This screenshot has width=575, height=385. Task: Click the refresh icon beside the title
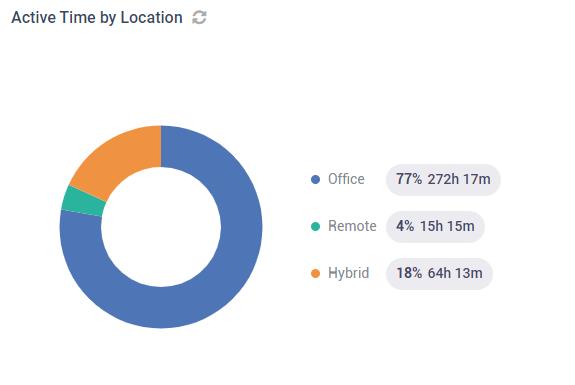[x=199, y=17]
